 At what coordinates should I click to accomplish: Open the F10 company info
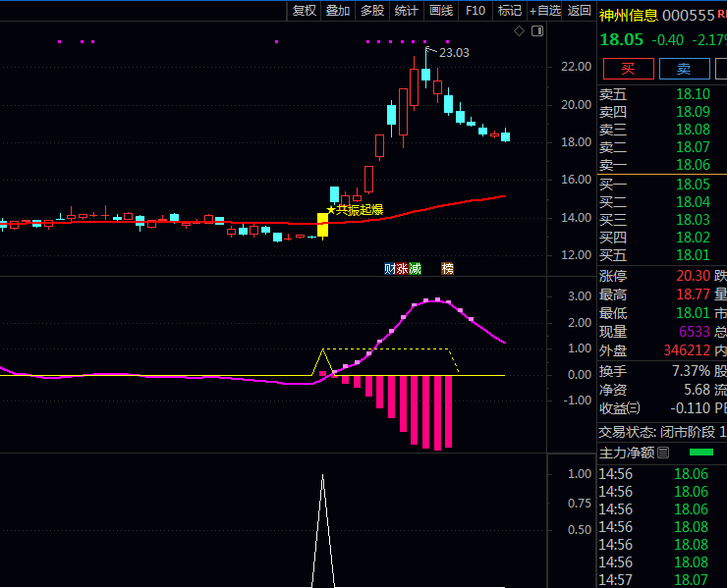coord(475,10)
